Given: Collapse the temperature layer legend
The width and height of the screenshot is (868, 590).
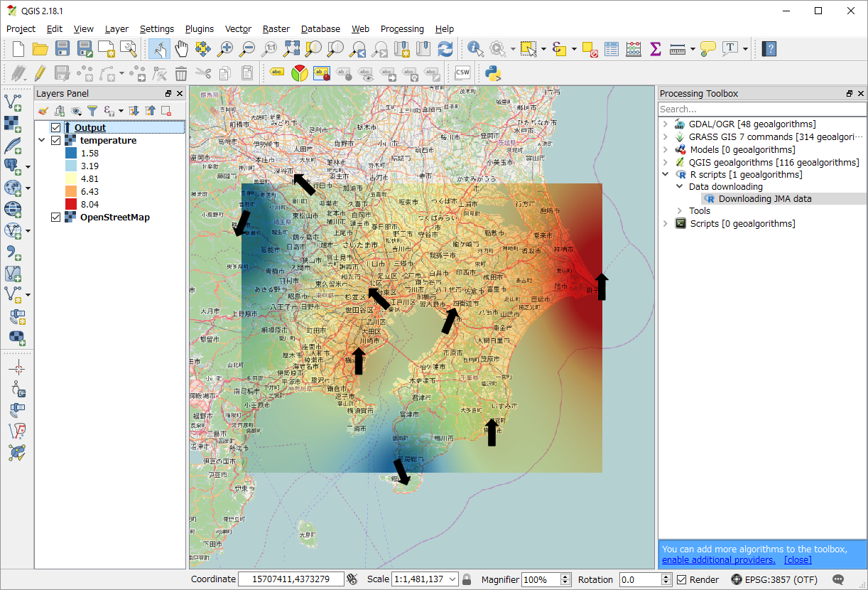Looking at the screenshot, I should [x=41, y=141].
